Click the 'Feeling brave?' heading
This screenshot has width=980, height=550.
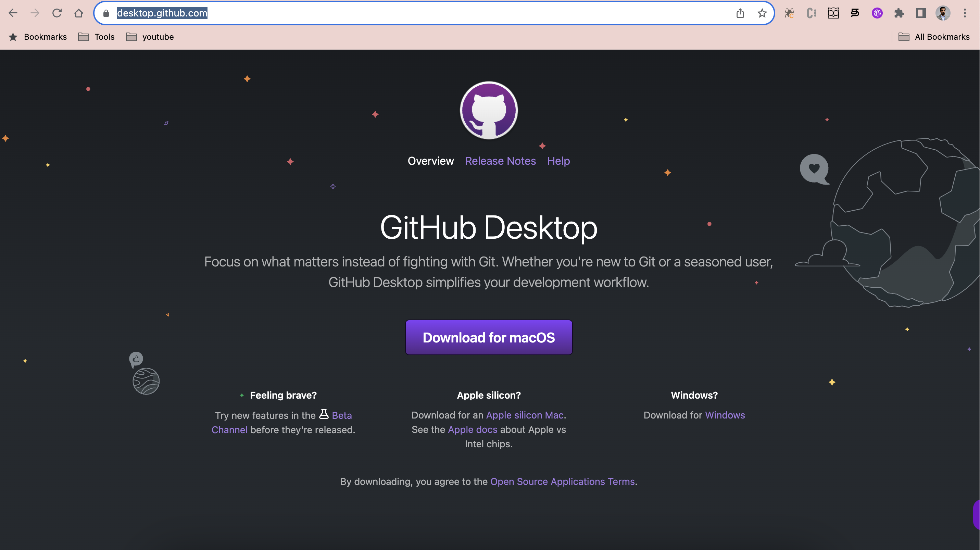coord(283,395)
